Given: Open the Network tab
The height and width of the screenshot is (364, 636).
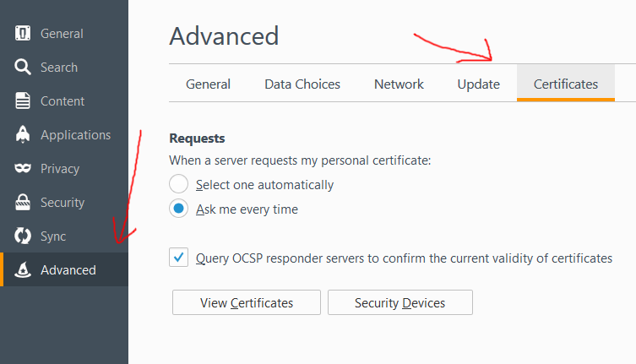Looking at the screenshot, I should coord(399,84).
